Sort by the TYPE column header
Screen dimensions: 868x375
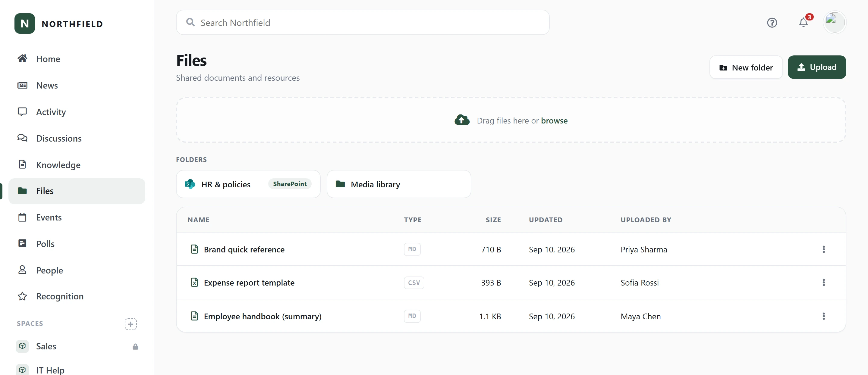pos(412,220)
